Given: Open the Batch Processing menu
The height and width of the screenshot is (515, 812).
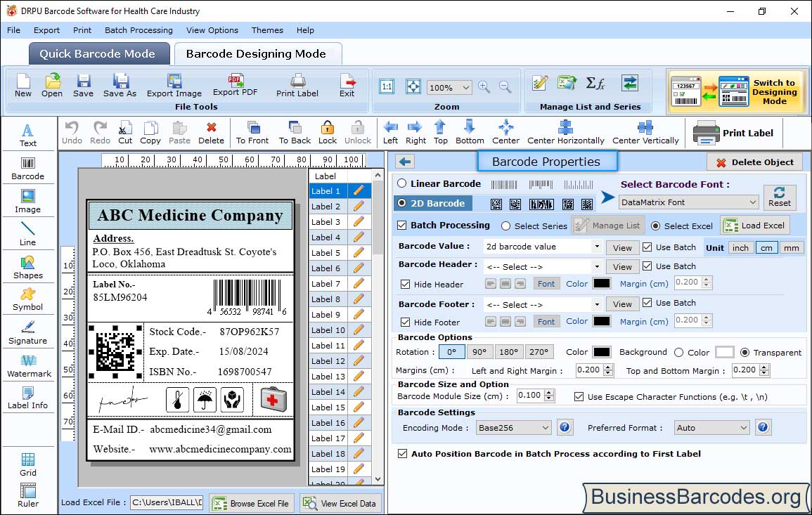Looking at the screenshot, I should point(138,30).
